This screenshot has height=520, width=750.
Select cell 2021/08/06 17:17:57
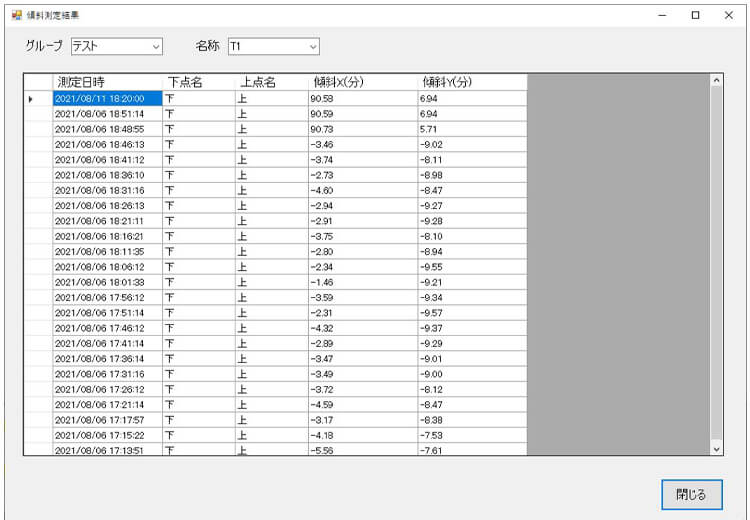point(108,420)
